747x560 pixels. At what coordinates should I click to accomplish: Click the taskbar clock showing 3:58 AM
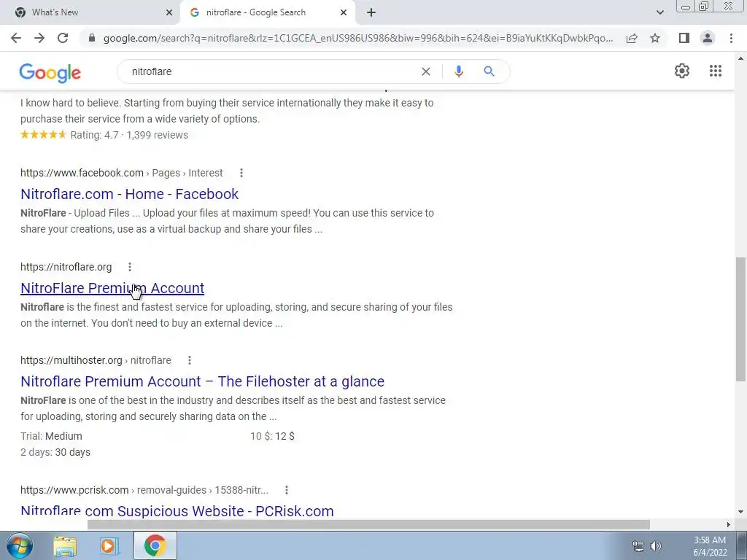[710, 546]
